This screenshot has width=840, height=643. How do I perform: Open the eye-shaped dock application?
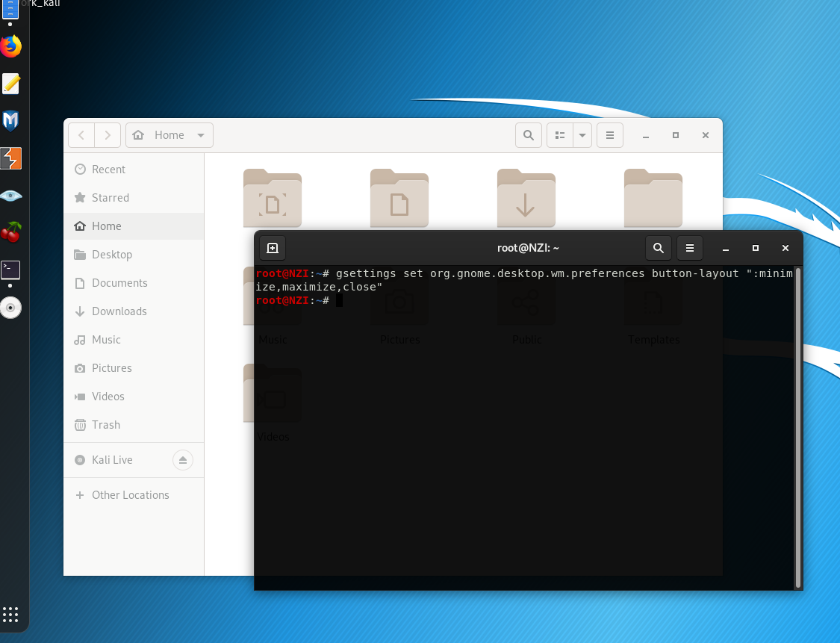pos(10,196)
